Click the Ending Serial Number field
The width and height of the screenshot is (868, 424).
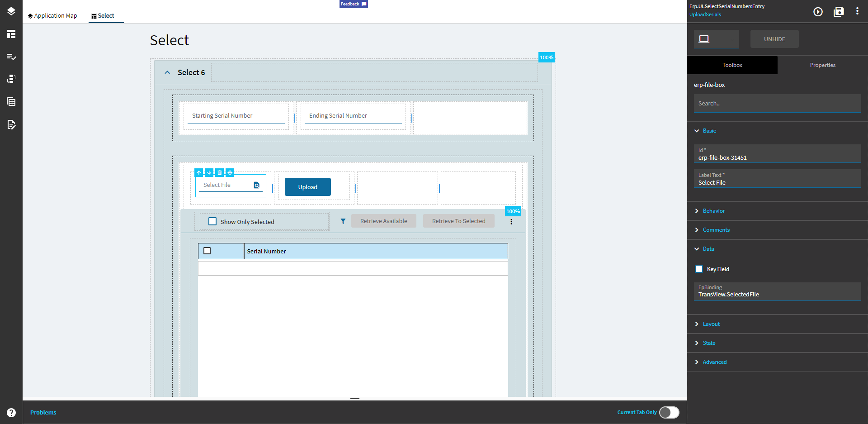353,116
